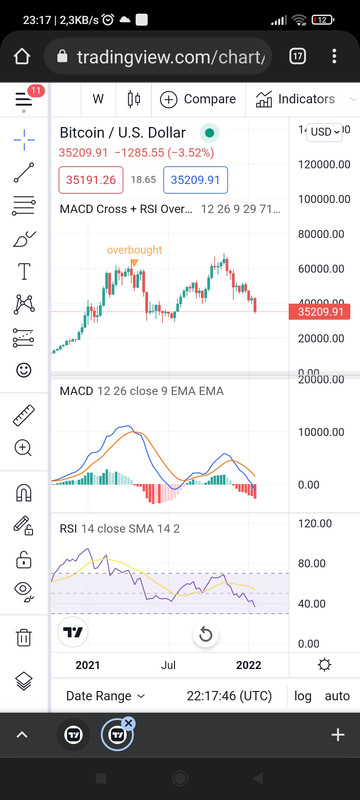Tap the tradingview.com address bar
360x800 pixels.
158,57
